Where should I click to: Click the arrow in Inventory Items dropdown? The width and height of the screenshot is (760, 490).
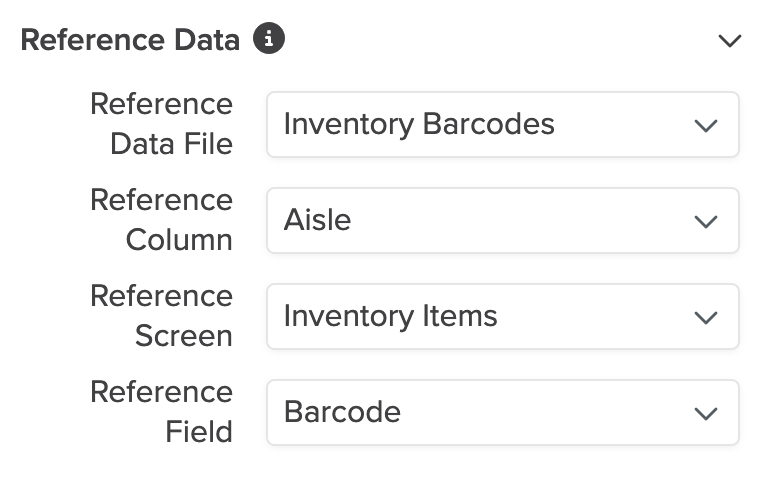706,317
